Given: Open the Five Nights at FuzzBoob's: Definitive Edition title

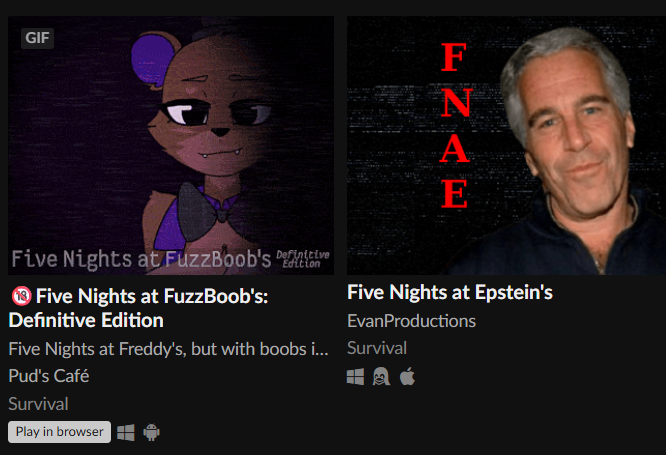Looking at the screenshot, I should [x=138, y=308].
